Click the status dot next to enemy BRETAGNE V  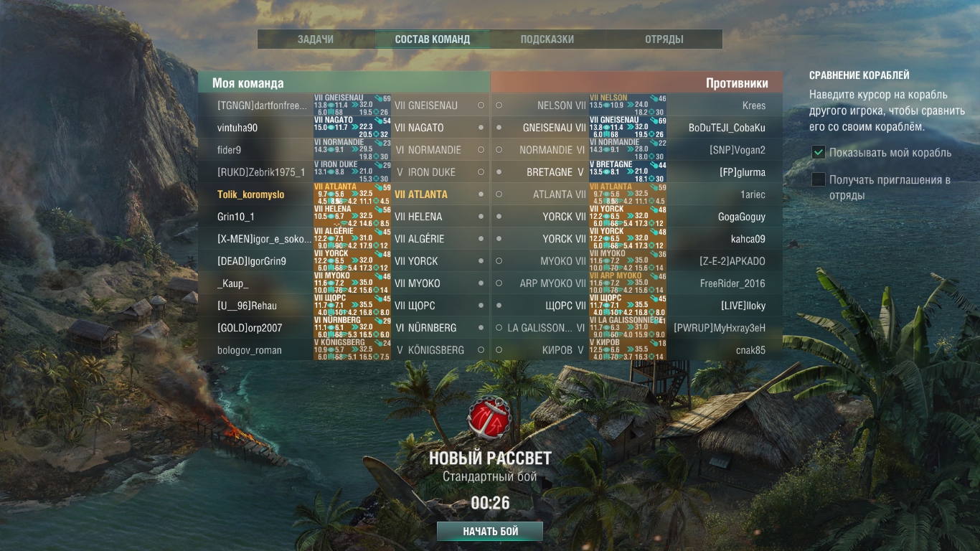[x=499, y=172]
